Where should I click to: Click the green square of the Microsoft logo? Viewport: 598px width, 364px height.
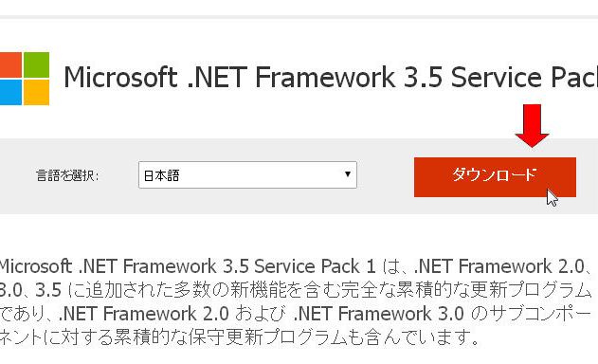coord(37,64)
